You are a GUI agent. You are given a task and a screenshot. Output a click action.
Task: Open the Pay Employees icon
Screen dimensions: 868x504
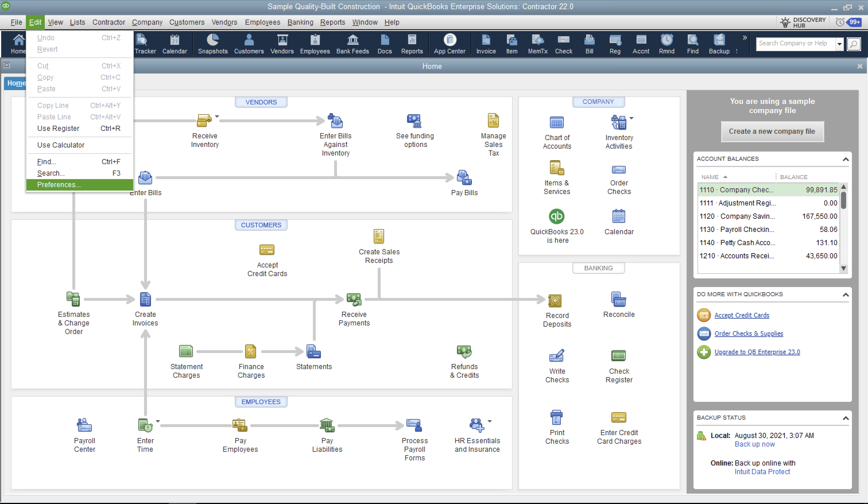(240, 425)
